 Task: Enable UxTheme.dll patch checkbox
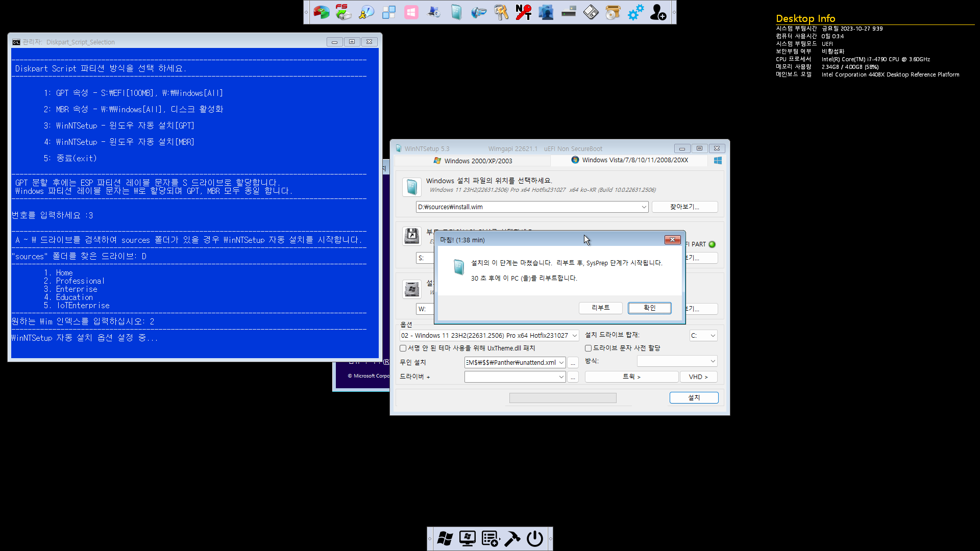403,348
